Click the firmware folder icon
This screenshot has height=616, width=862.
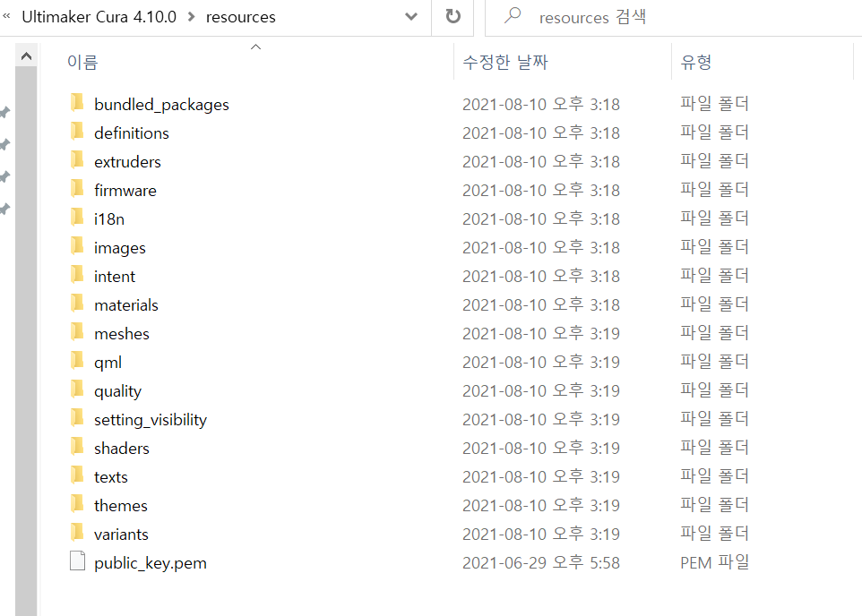[x=78, y=189]
